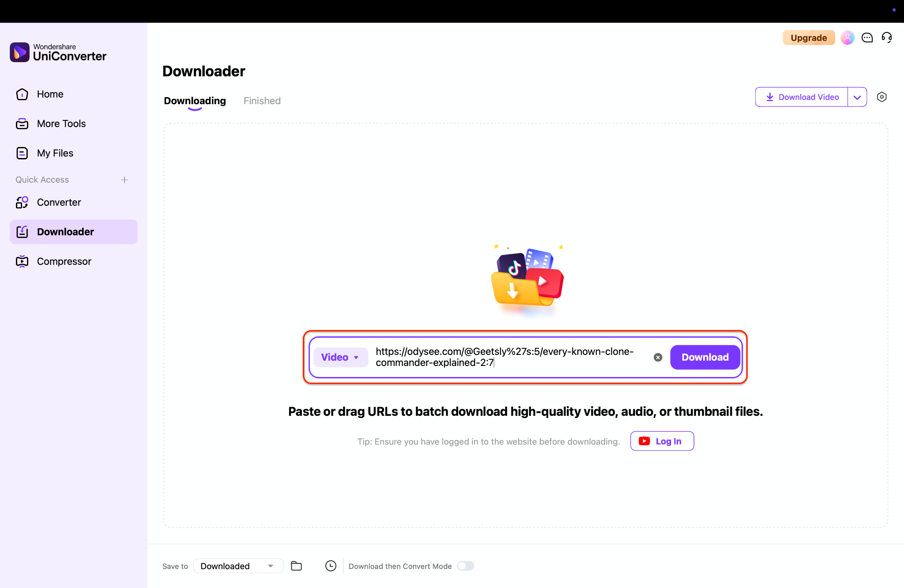
Task: Enable Download then Convert Mode switch
Action: click(465, 566)
